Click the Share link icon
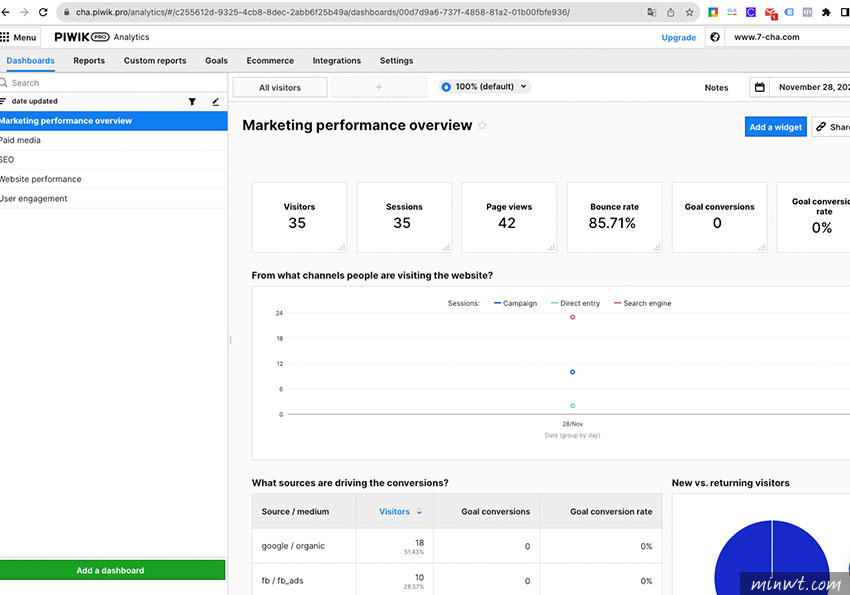This screenshot has height=595, width=850. click(x=821, y=127)
